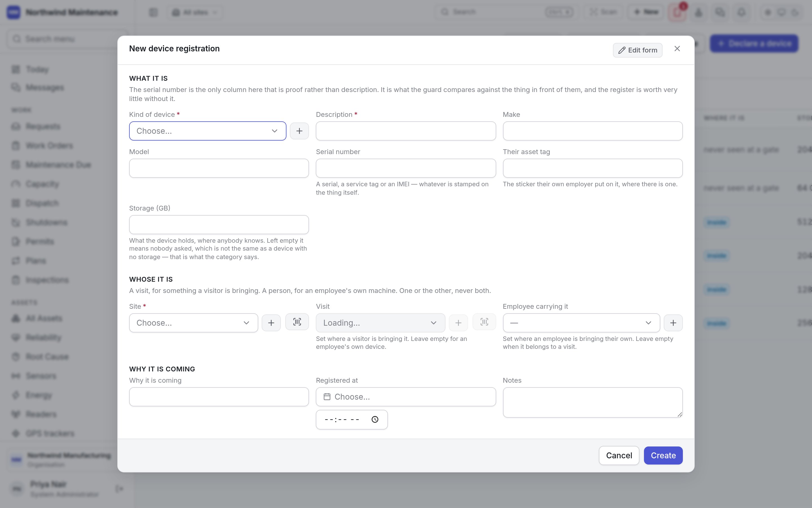Open the Registered at date picker

[x=406, y=397]
